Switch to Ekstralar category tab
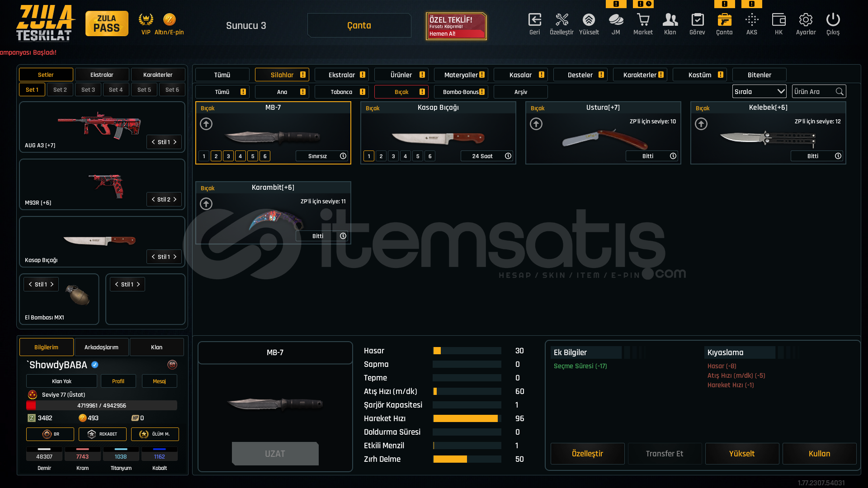 [342, 75]
